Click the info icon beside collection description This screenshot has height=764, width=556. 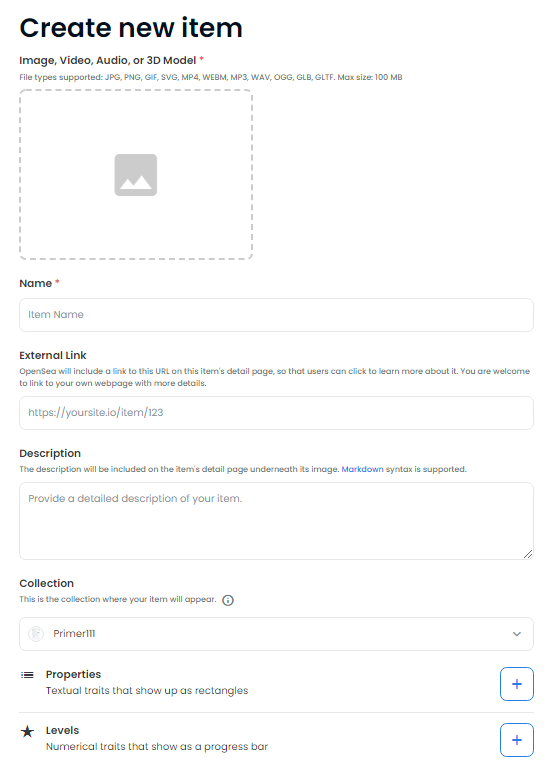[x=228, y=600]
